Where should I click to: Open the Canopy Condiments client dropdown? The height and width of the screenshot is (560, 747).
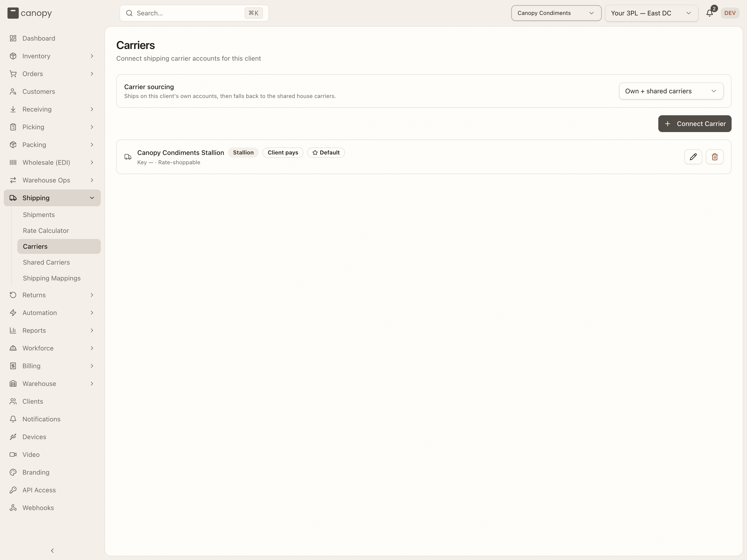[556, 13]
